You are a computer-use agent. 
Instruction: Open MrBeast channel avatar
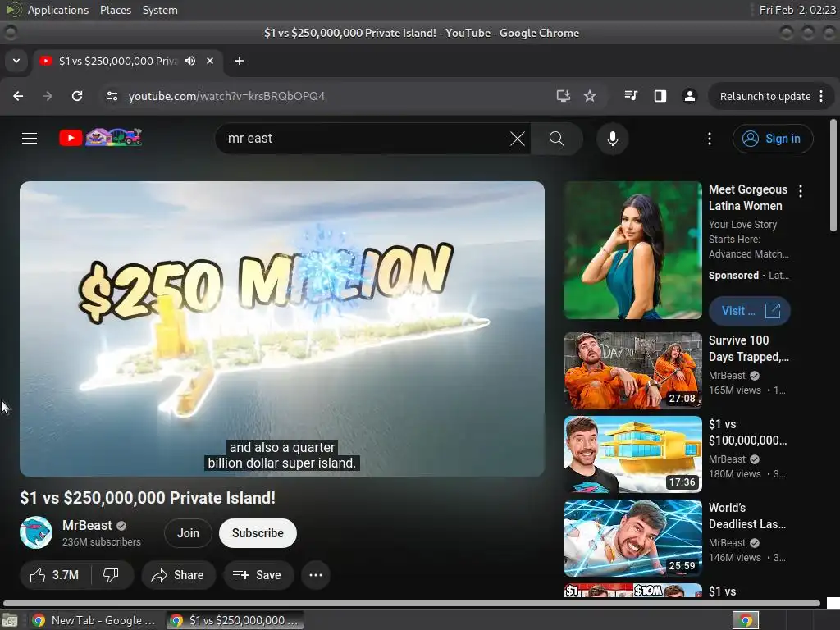[36, 532]
